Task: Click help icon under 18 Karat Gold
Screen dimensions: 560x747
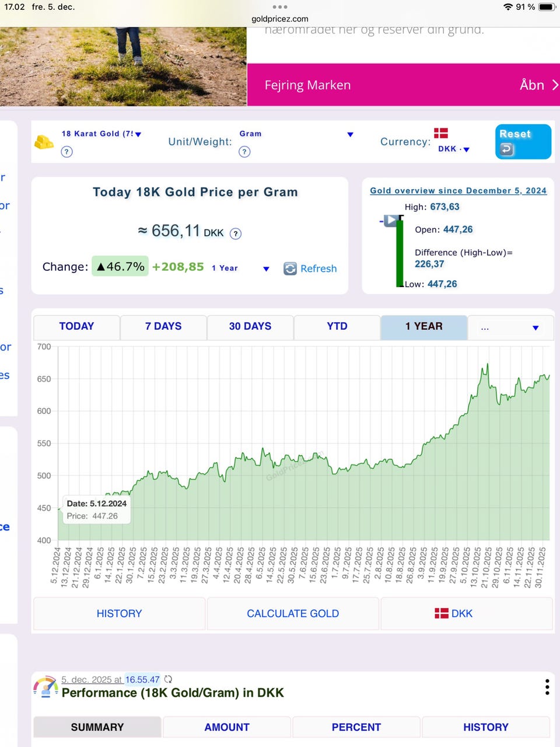Action: point(67,152)
